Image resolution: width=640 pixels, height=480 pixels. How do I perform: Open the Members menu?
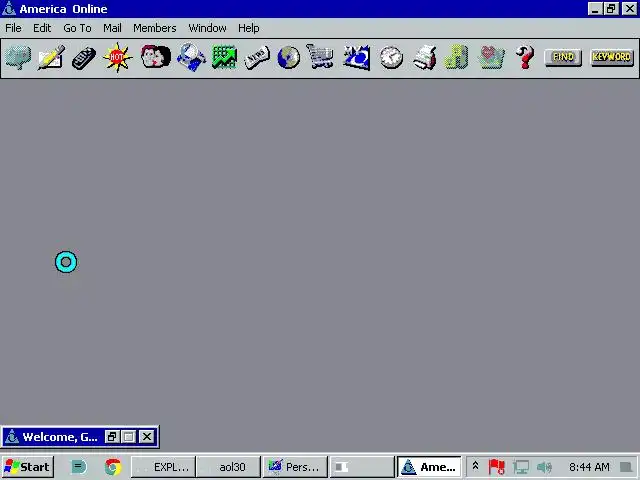(x=155, y=28)
